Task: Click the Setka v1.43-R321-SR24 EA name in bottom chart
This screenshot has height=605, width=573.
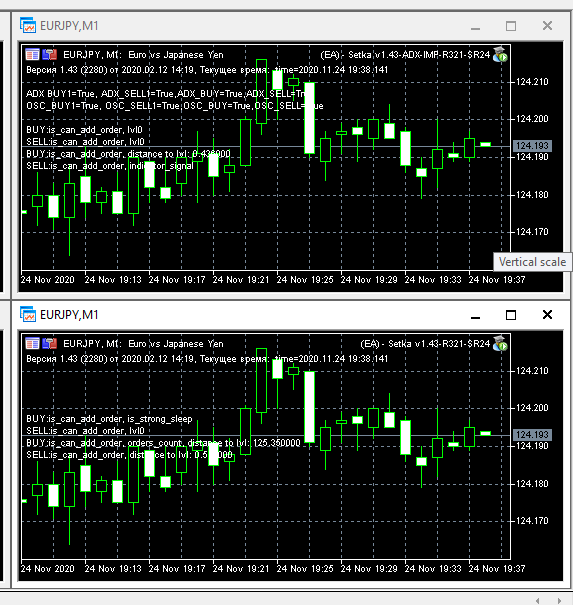Action: point(439,344)
